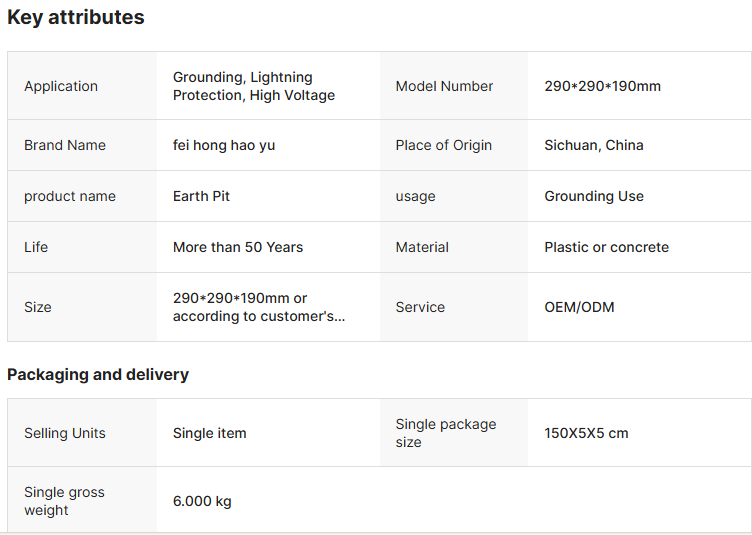Viewport: 752px width, 535px height.
Task: Click the Grounding Use usage value
Action: [x=594, y=196]
